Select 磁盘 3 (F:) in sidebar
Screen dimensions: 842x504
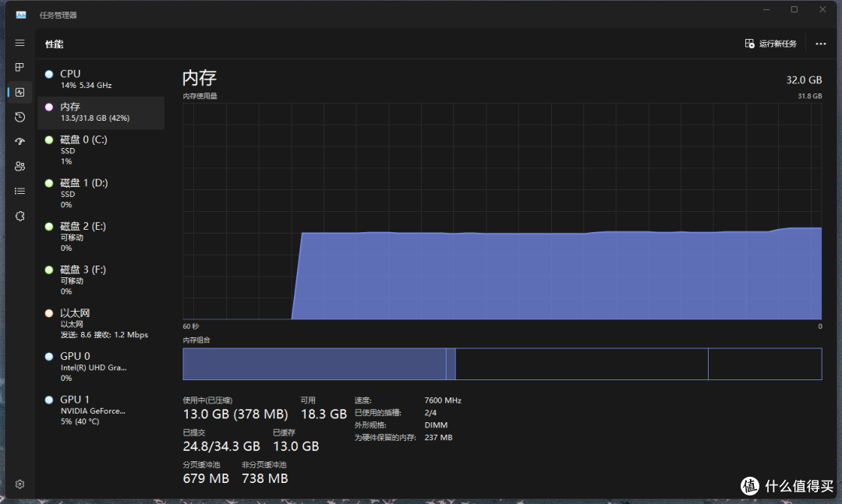pos(101,280)
